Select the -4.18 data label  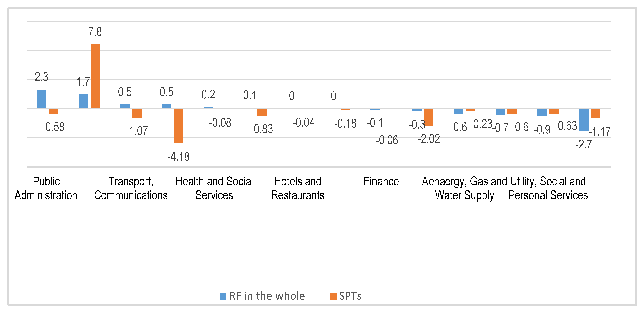coord(178,157)
